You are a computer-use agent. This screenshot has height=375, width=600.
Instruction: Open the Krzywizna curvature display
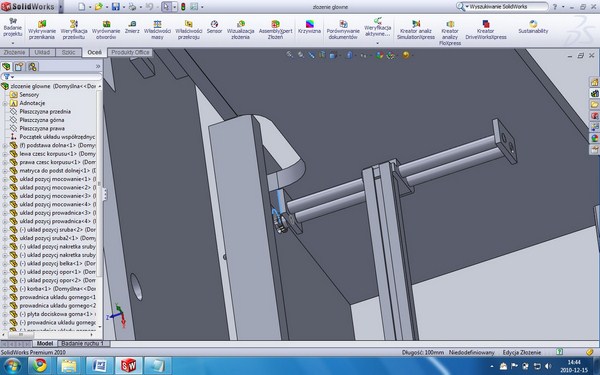tap(310, 27)
